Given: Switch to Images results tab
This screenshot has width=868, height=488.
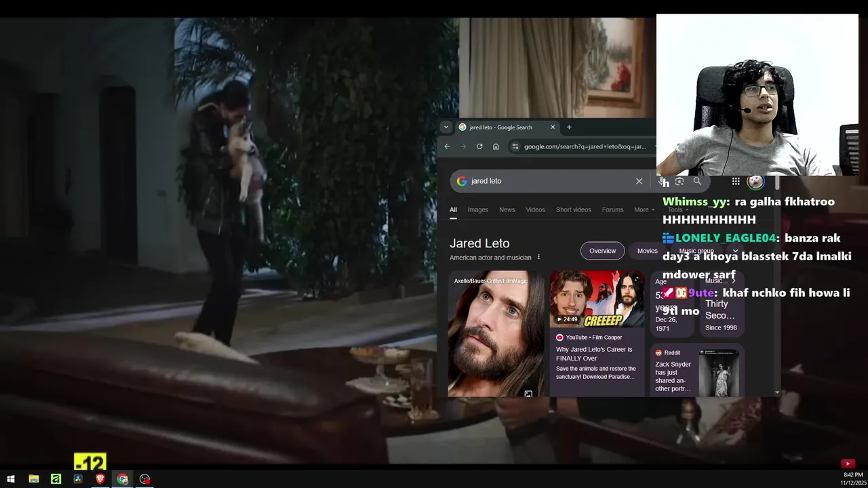Looking at the screenshot, I should click(477, 210).
